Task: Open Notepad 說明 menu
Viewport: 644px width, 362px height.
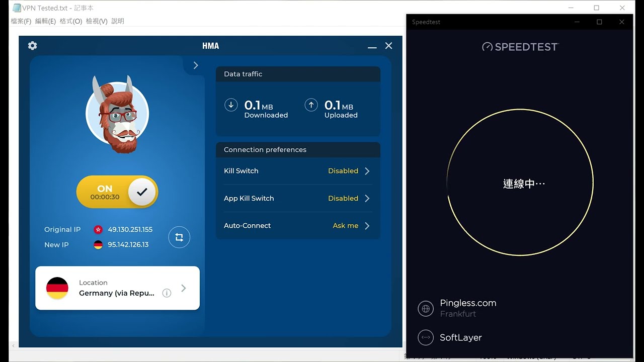Action: coord(118,21)
